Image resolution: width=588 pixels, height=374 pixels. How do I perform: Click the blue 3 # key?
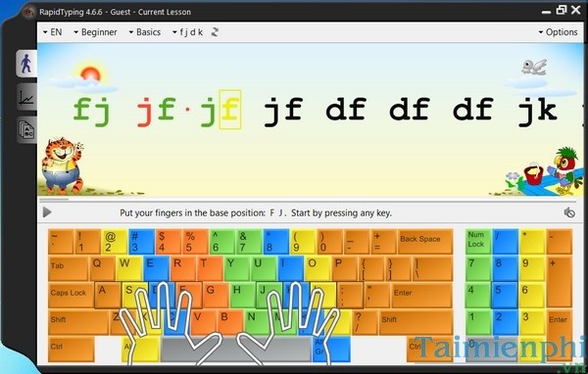(142, 242)
